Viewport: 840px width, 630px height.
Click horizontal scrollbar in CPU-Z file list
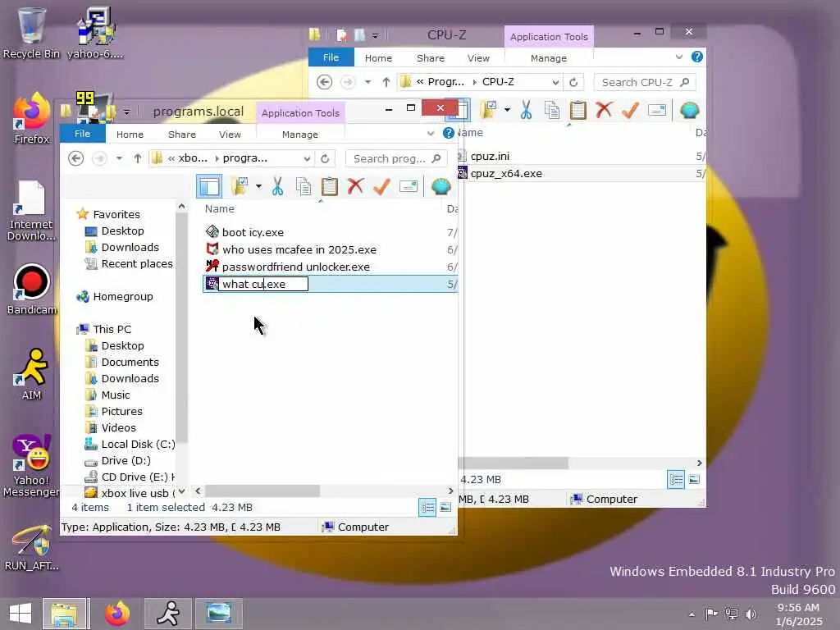click(514, 463)
